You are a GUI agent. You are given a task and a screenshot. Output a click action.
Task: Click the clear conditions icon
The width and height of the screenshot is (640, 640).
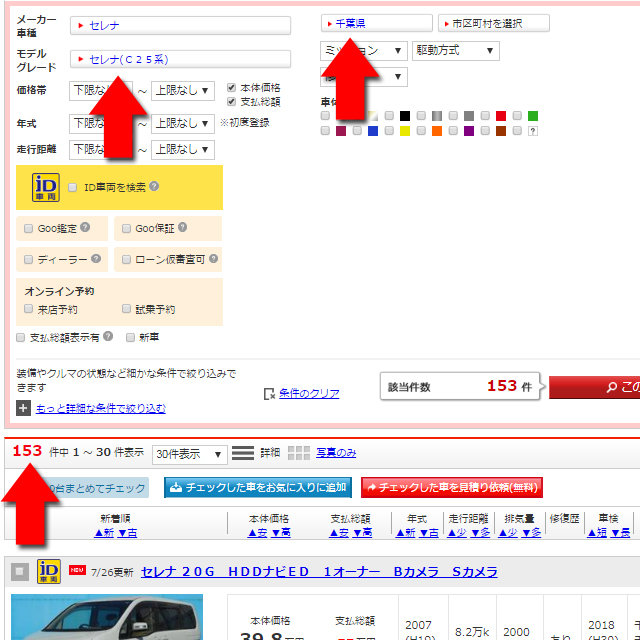coord(269,394)
